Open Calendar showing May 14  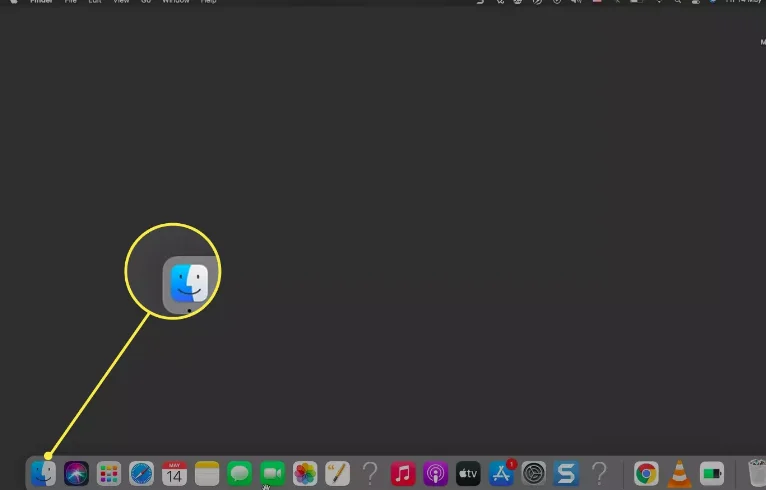[x=174, y=473]
